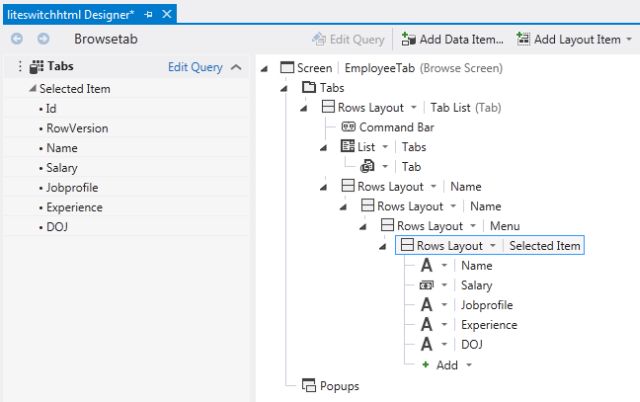This screenshot has height=402, width=640.
Task: Collapse the Menu Rows Layout node
Action: click(363, 227)
